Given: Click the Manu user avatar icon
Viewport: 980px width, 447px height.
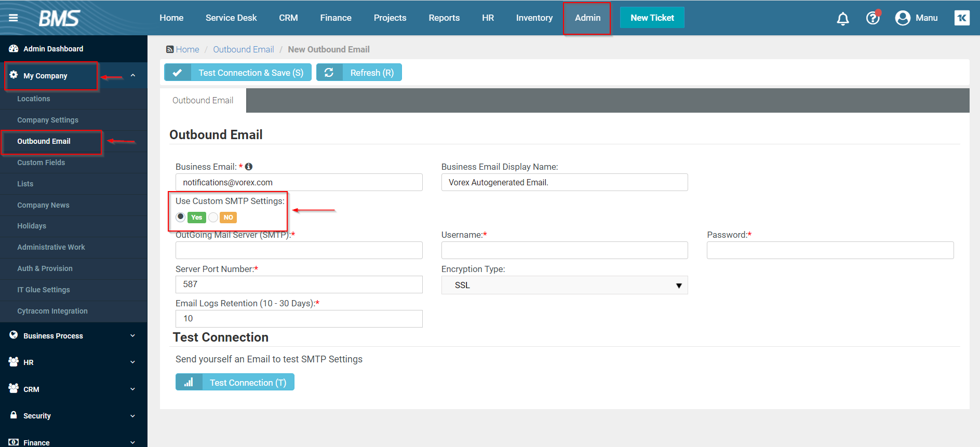Looking at the screenshot, I should click(x=903, y=18).
